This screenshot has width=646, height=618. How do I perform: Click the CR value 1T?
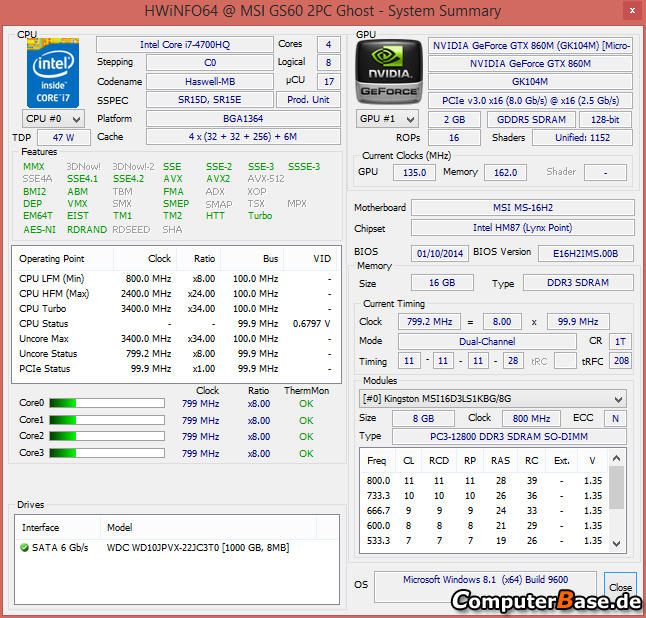click(x=620, y=341)
